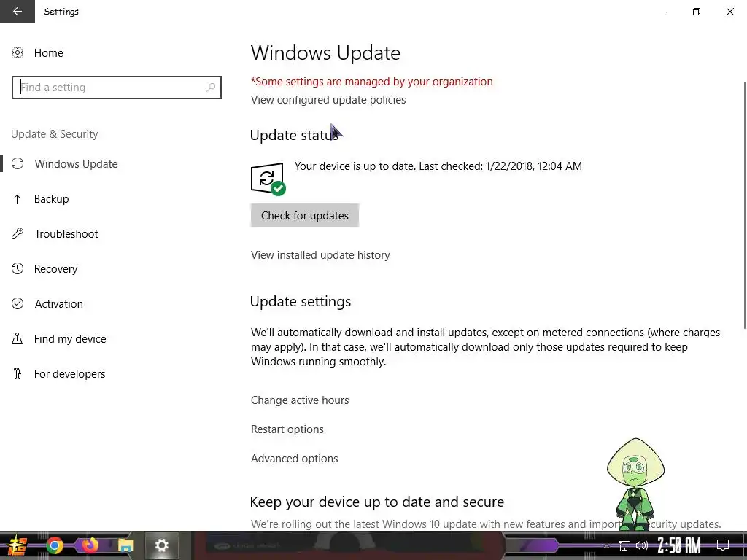Click the network icon in system tray

tap(624, 545)
